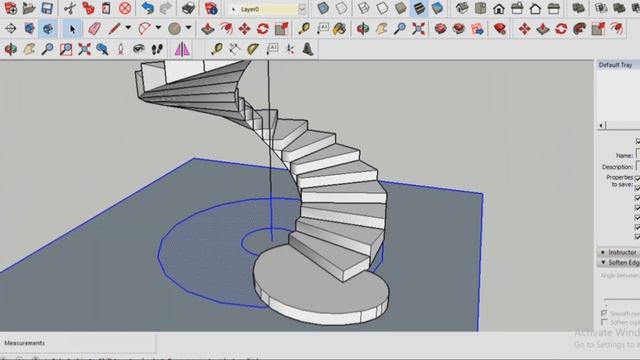
Task: Toggle Display Section Cuts
Action: click(x=48, y=29)
